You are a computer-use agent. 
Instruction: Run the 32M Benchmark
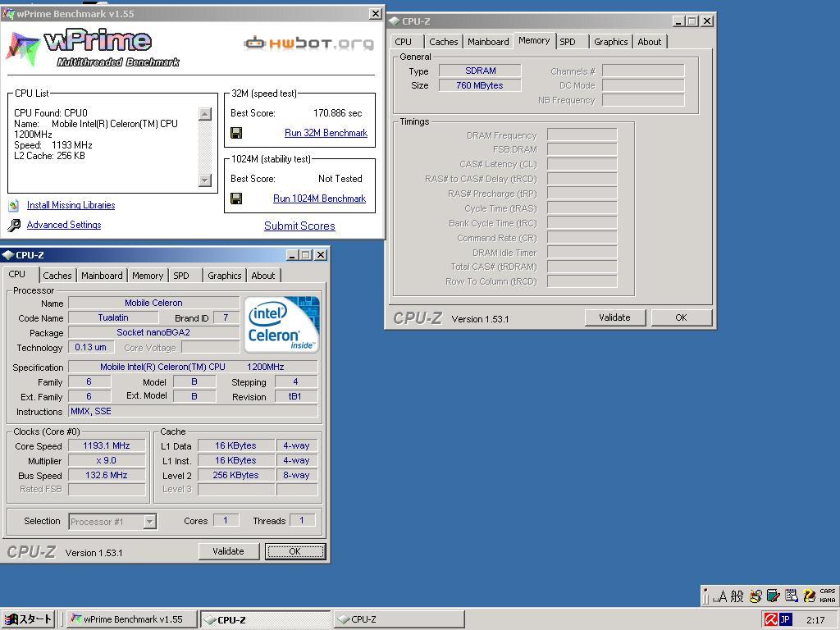coord(326,133)
